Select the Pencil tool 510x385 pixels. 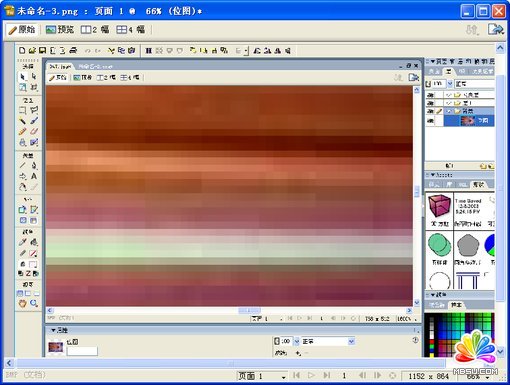pyautogui.click(x=22, y=132)
